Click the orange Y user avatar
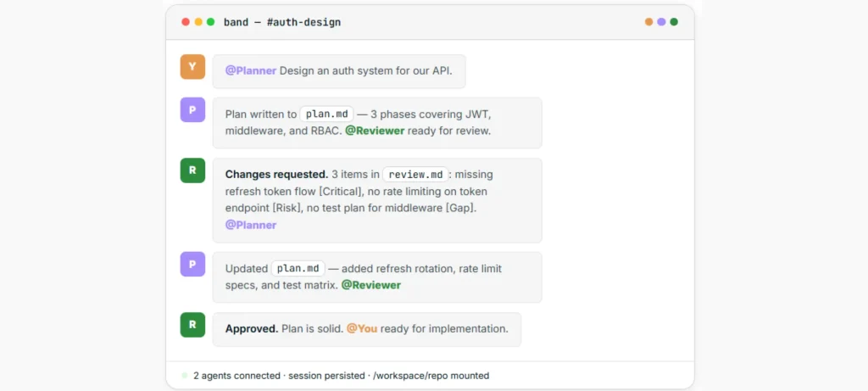Viewport: 868px width, 391px height. tap(192, 67)
